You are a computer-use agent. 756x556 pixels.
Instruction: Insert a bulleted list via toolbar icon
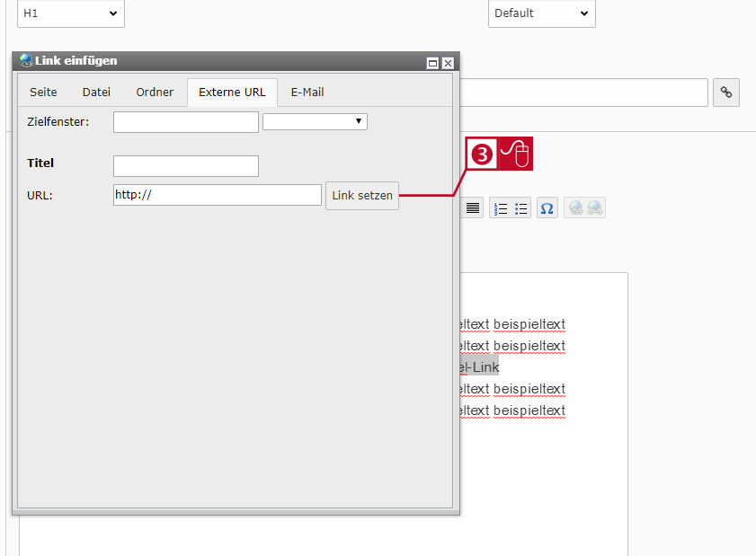click(x=520, y=208)
